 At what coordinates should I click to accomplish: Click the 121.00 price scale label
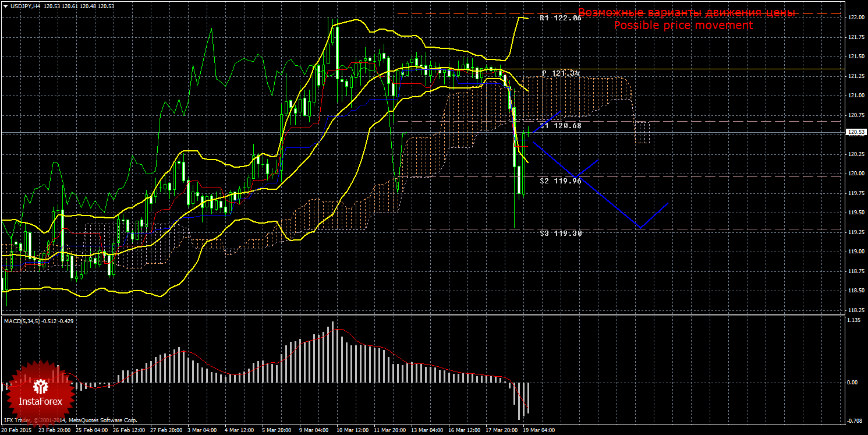855,96
